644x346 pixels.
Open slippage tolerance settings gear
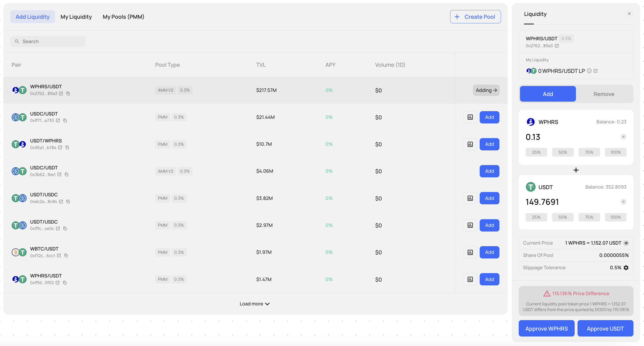click(626, 268)
